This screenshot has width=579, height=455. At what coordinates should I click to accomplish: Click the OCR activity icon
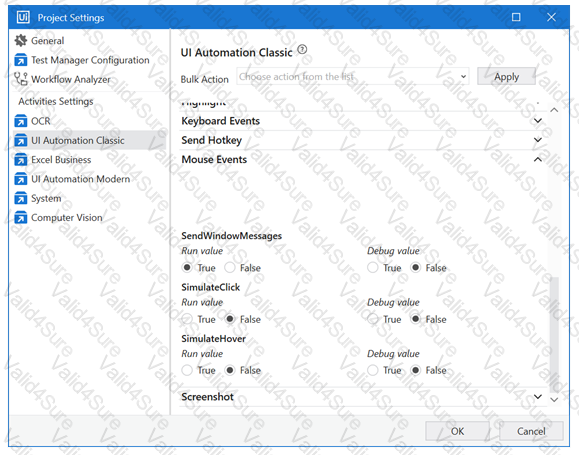tap(21, 121)
